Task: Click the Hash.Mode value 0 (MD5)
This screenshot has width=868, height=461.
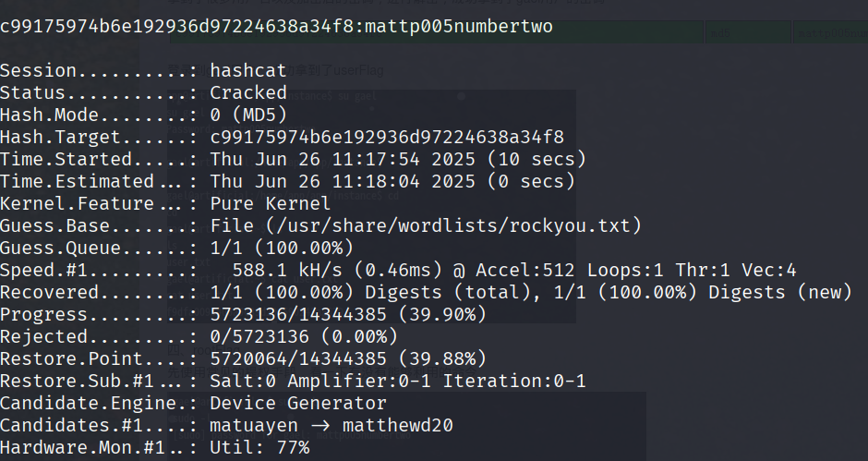Action: point(248,115)
